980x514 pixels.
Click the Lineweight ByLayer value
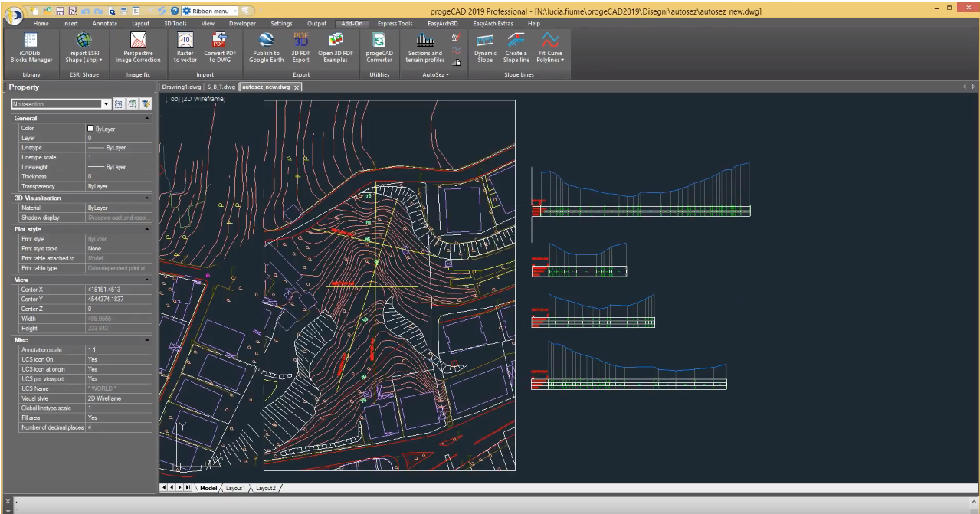tap(119, 167)
